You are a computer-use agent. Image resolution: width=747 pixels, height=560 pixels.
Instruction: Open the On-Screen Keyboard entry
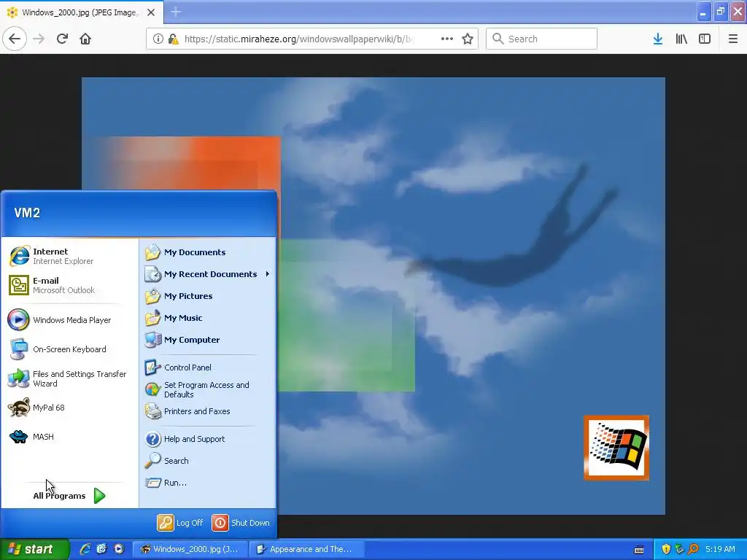coord(69,349)
